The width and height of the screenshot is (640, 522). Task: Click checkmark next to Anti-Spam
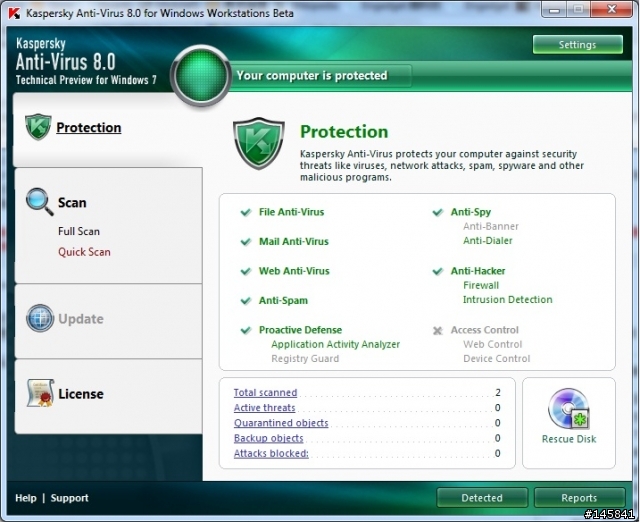[246, 301]
